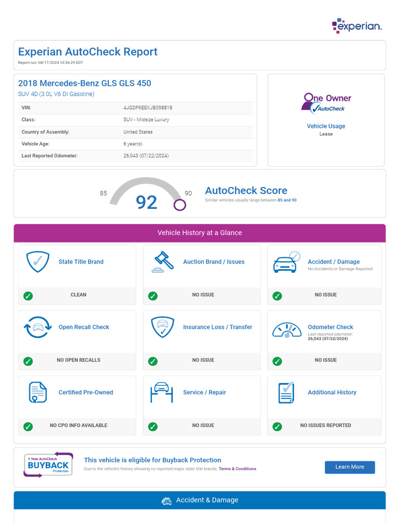Open the Terms & Conditions link
Viewport: 399px width, 532px height.
click(237, 469)
